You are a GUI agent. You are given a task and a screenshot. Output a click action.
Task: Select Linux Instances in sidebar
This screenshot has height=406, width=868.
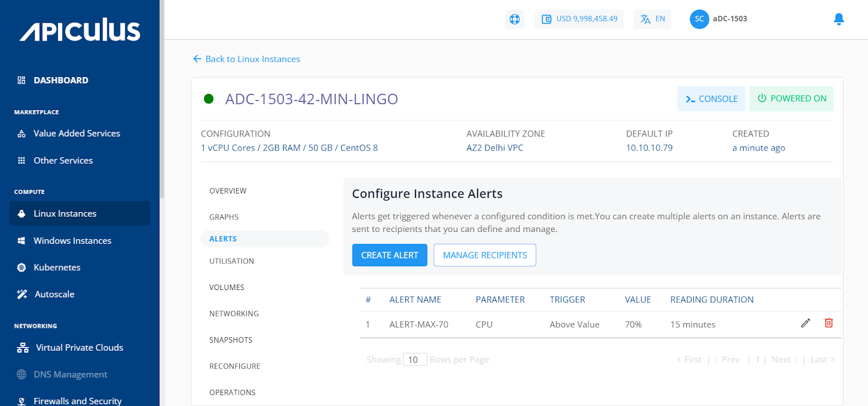pyautogui.click(x=80, y=214)
